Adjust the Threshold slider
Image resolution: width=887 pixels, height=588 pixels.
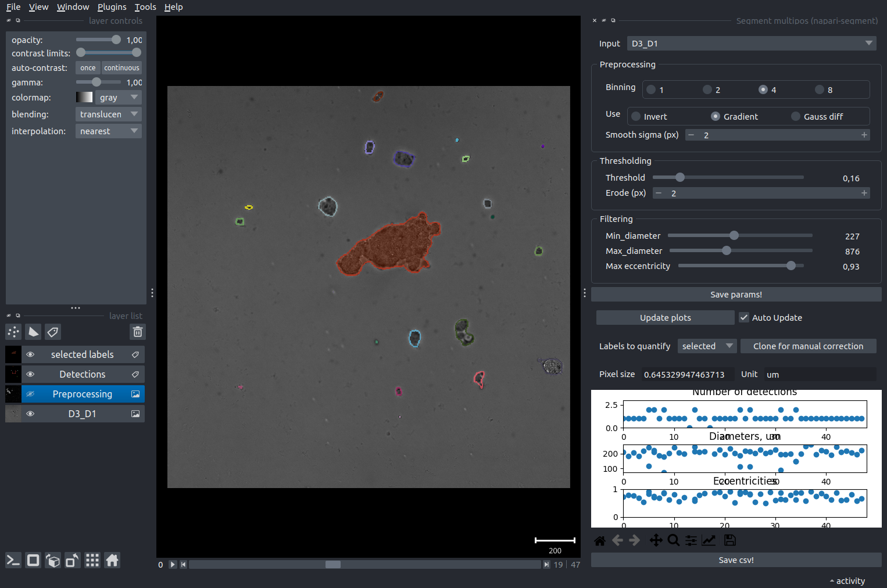pos(680,178)
